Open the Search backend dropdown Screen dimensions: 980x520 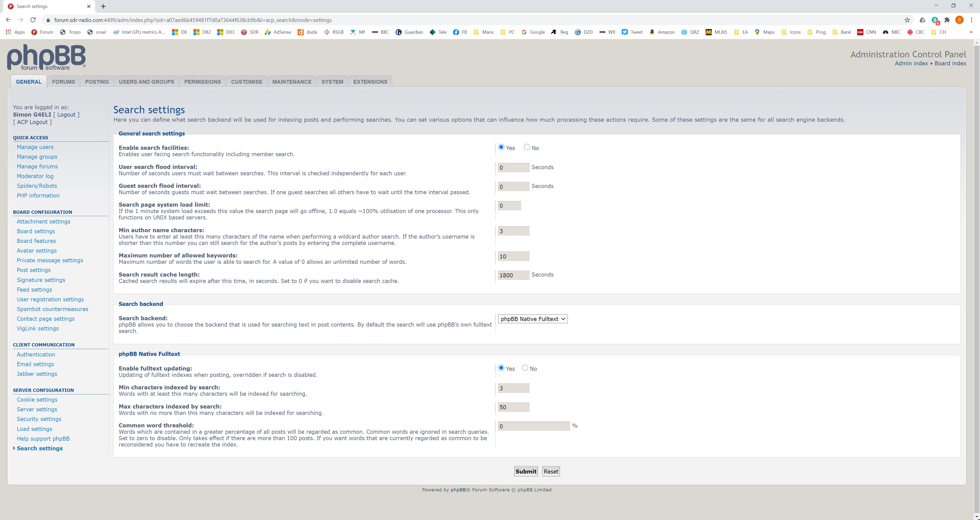coord(533,319)
